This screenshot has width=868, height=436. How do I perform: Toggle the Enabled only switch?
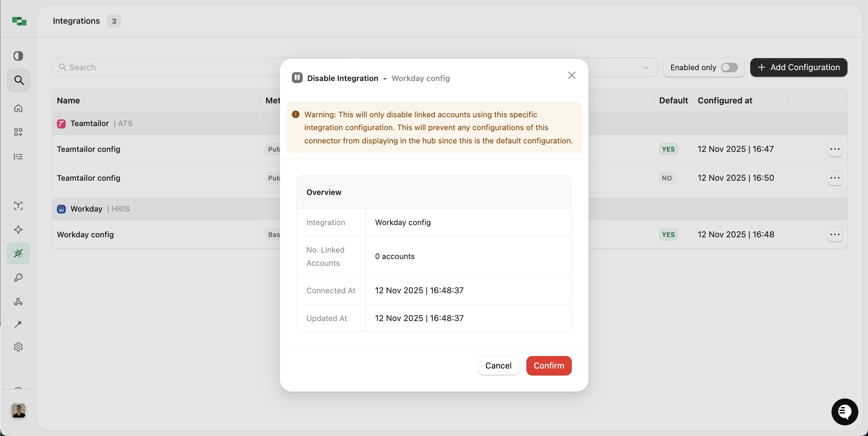coord(729,67)
